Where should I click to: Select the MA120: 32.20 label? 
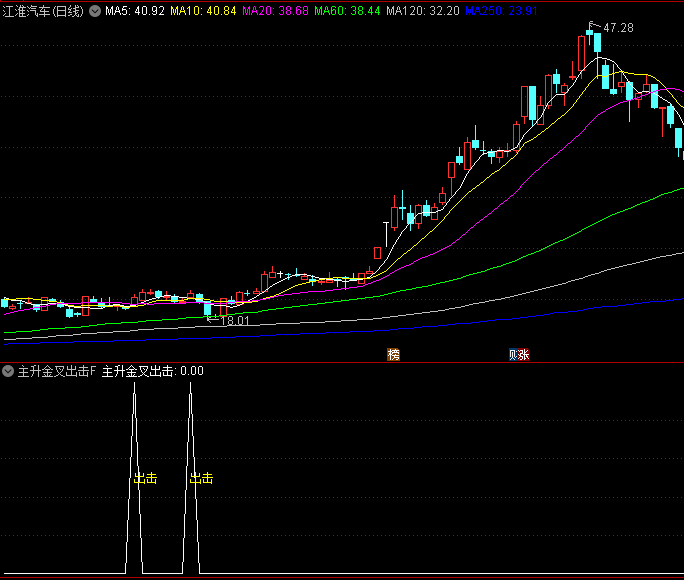coord(423,11)
